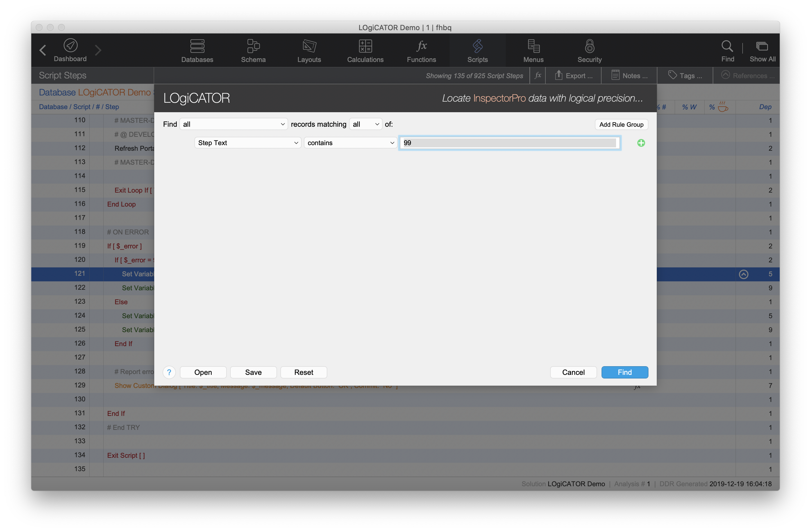Open the Functions section
Viewport: 811px width, 532px height.
coord(421,51)
